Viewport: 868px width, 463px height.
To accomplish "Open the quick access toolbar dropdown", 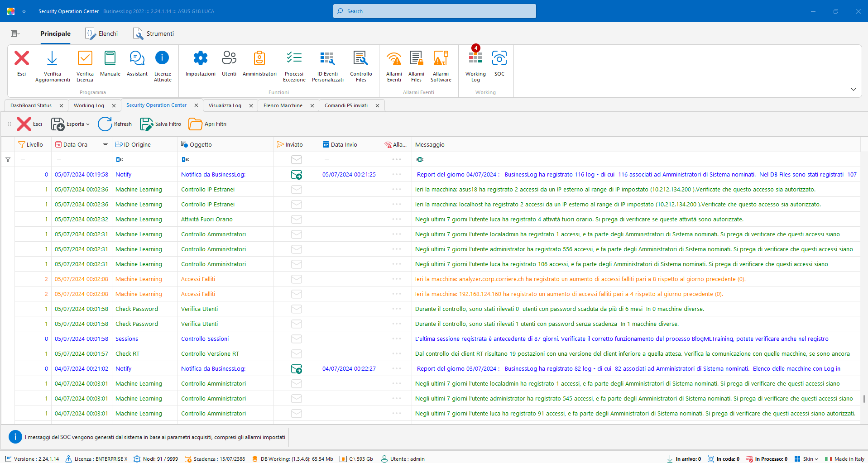I will [24, 11].
